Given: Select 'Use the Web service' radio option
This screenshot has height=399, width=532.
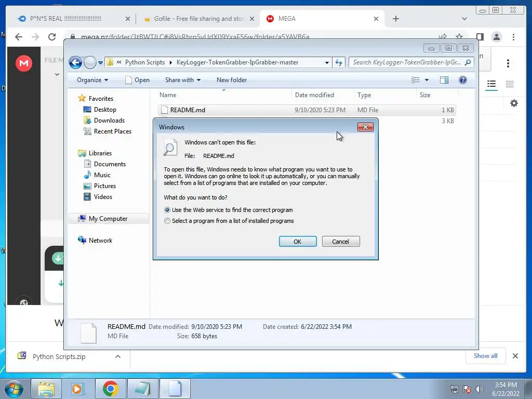Looking at the screenshot, I should (167, 210).
